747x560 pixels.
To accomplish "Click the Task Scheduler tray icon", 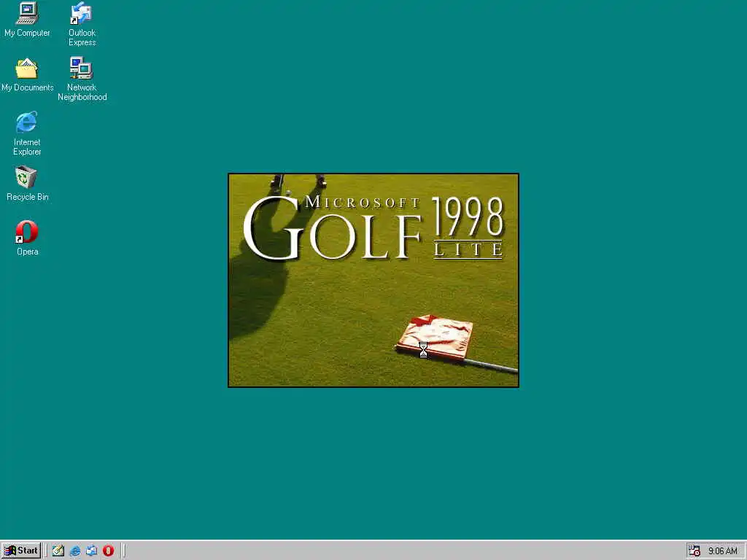I will pos(694,551).
